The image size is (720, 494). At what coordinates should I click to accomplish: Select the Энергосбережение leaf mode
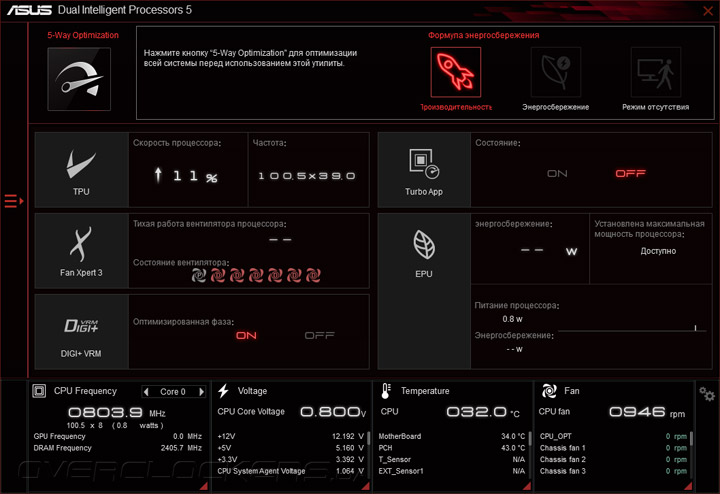click(556, 72)
